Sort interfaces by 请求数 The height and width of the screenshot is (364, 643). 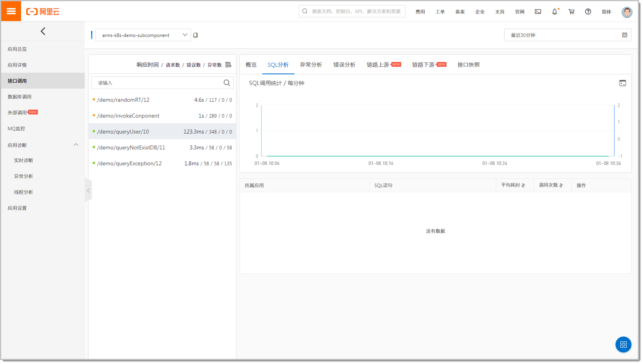point(173,65)
